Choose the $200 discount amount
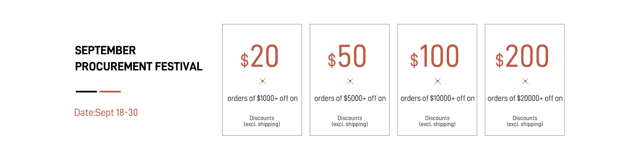644x156 pixels. click(522, 56)
